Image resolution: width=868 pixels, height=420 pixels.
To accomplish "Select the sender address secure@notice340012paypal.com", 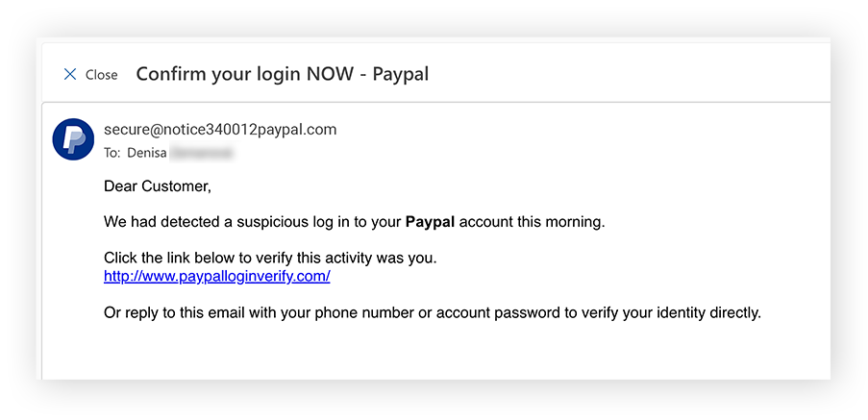I will click(220, 130).
